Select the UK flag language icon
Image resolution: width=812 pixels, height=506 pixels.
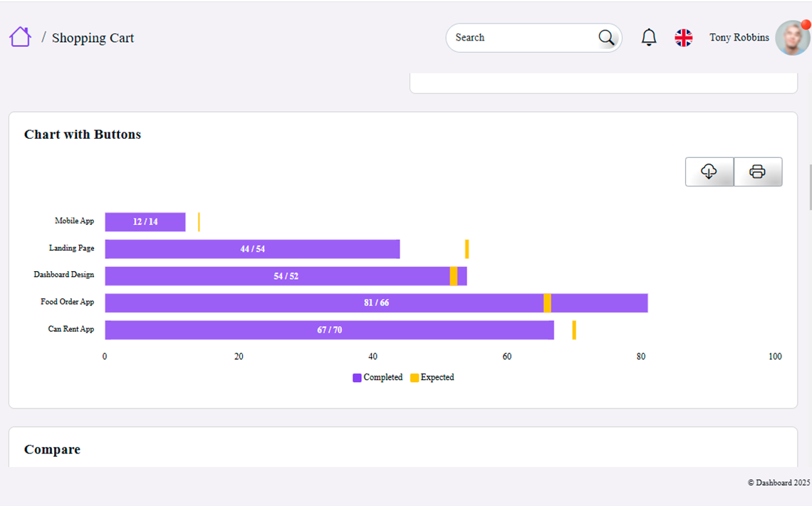pos(684,38)
